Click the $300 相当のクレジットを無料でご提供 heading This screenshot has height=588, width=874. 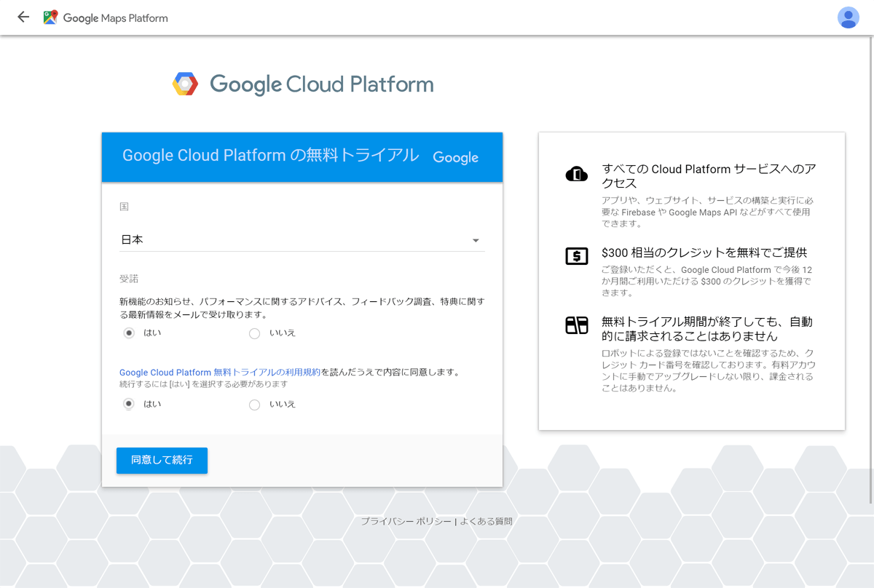704,253
